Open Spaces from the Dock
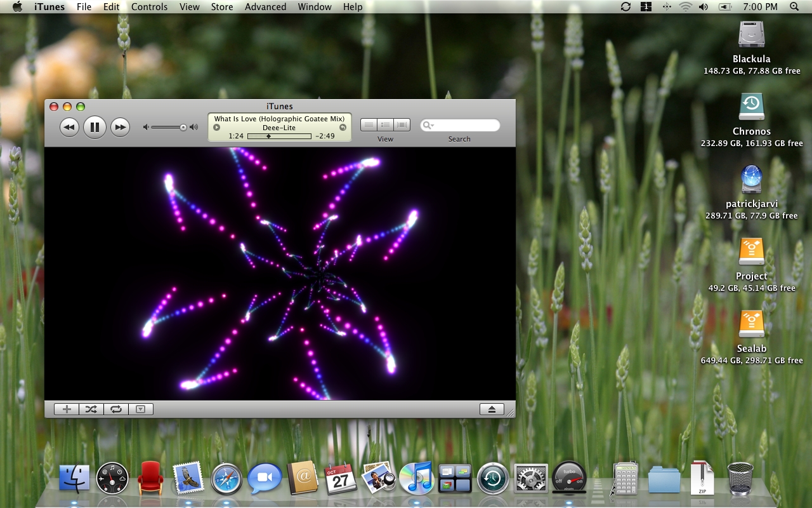The height and width of the screenshot is (508, 812). click(455, 478)
